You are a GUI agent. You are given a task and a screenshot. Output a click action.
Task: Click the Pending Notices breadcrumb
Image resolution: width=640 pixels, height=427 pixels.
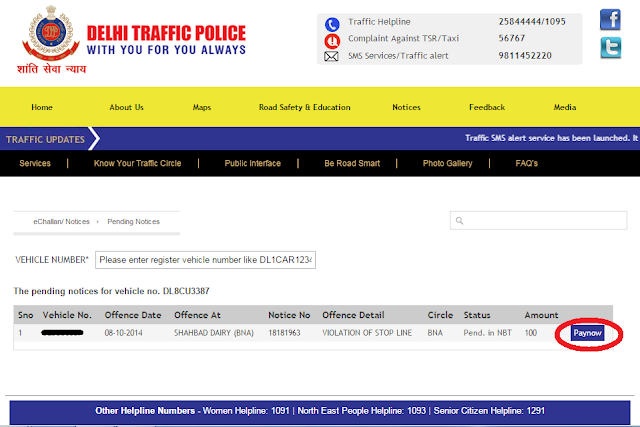(133, 222)
